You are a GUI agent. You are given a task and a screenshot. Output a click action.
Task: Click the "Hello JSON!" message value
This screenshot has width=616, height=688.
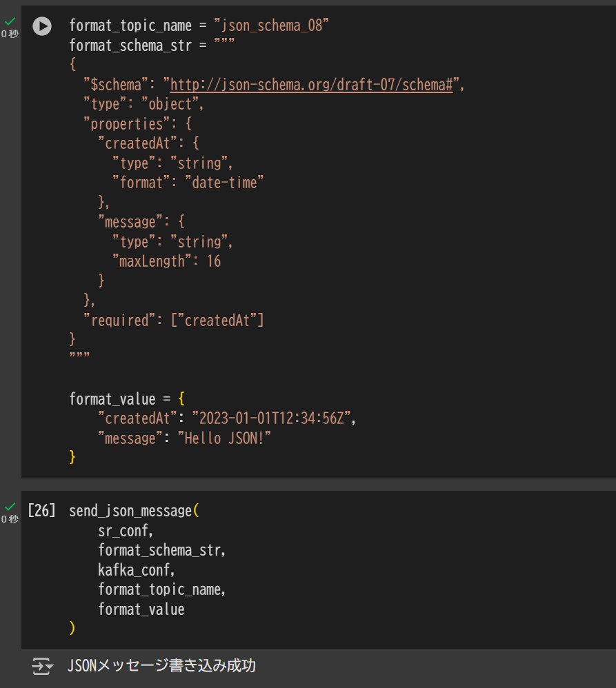pos(224,438)
